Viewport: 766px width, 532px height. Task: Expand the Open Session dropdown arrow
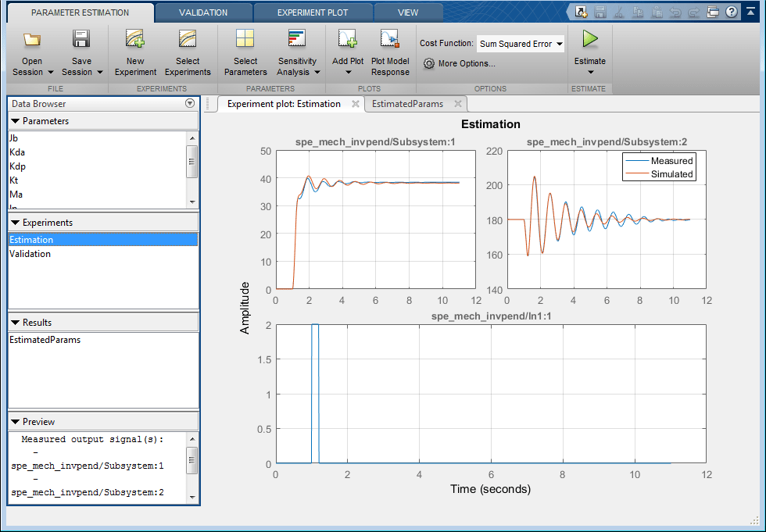[50, 72]
